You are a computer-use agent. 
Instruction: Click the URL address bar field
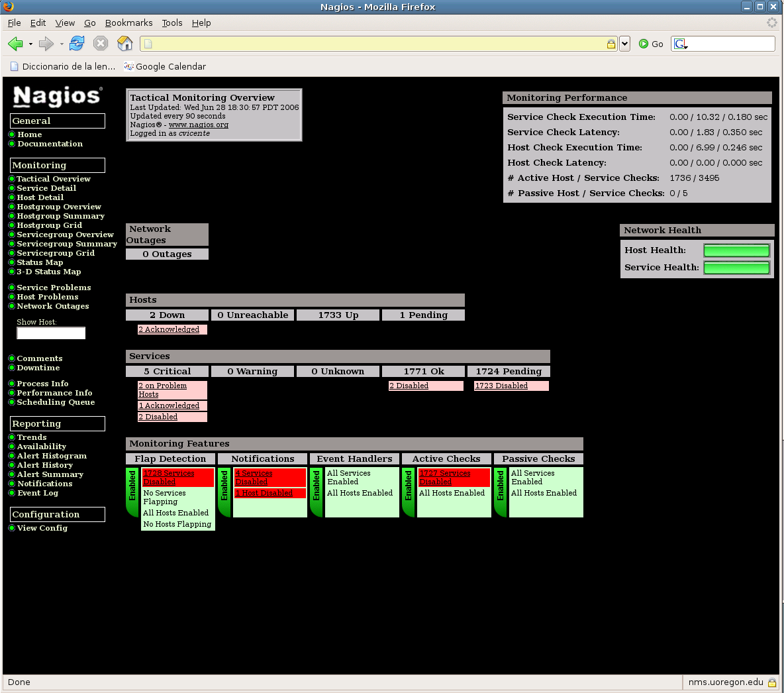[379, 44]
